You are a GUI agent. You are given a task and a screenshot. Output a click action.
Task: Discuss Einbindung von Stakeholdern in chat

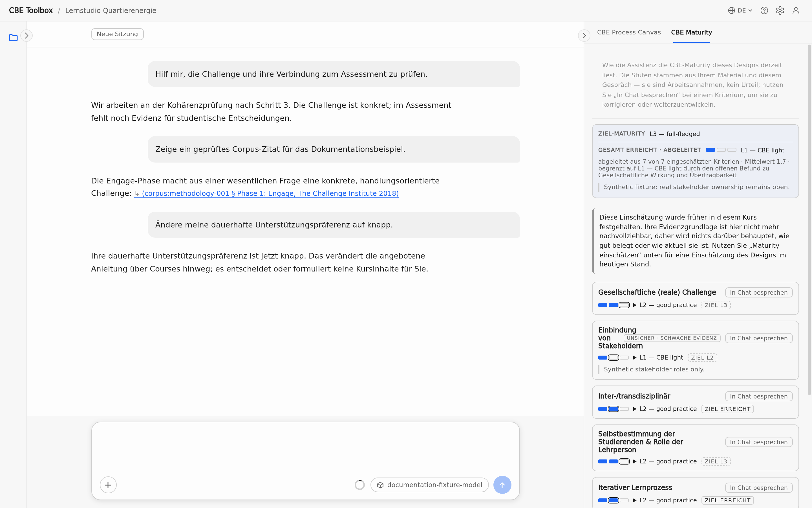tap(759, 338)
